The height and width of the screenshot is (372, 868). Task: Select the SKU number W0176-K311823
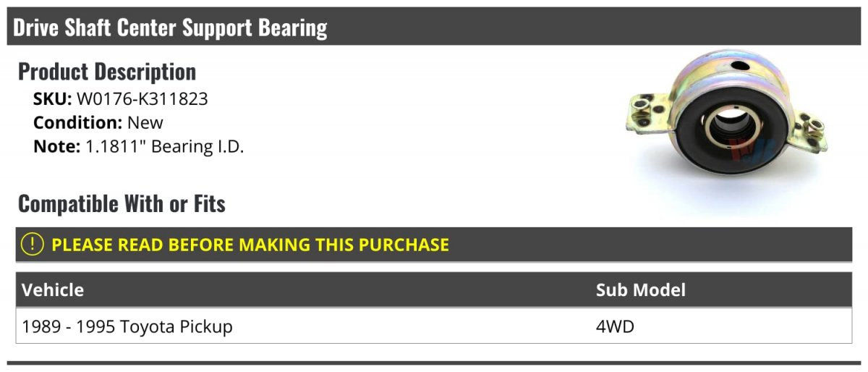[x=142, y=99]
